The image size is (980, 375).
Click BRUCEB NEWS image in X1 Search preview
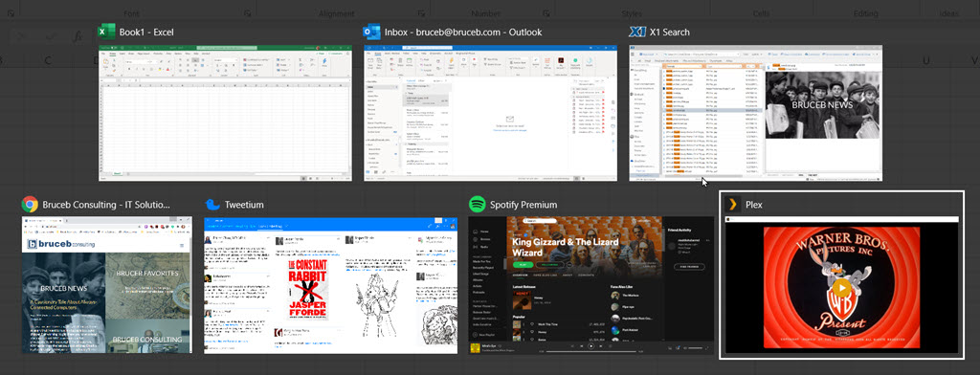pyautogui.click(x=822, y=105)
